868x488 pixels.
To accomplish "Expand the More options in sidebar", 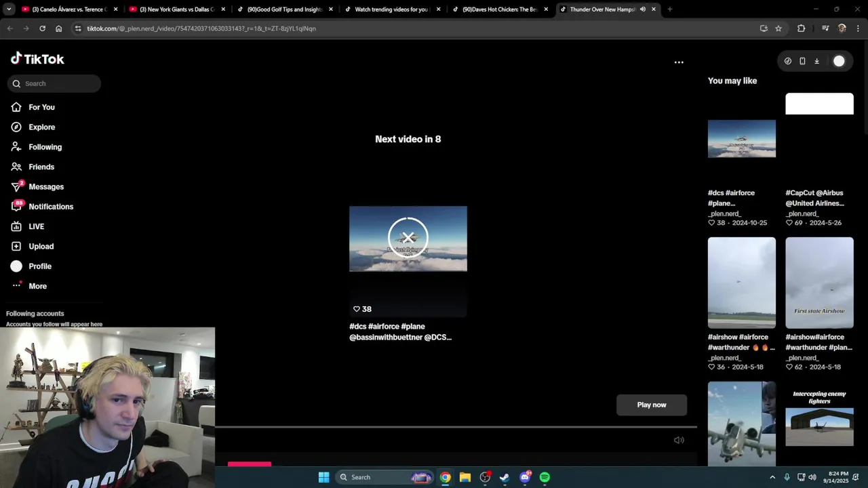I will pyautogui.click(x=37, y=286).
